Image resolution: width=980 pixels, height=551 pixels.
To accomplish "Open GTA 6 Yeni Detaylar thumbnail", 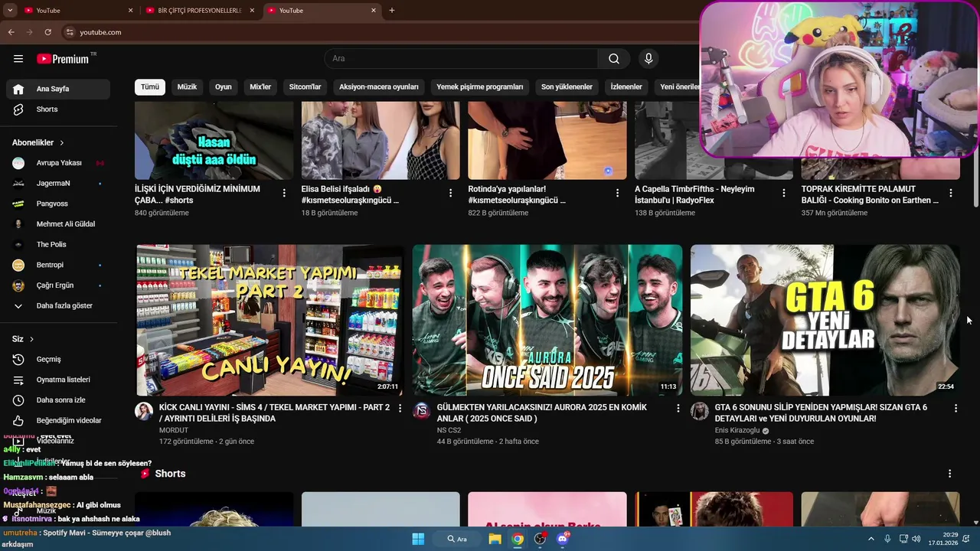I will (825, 320).
